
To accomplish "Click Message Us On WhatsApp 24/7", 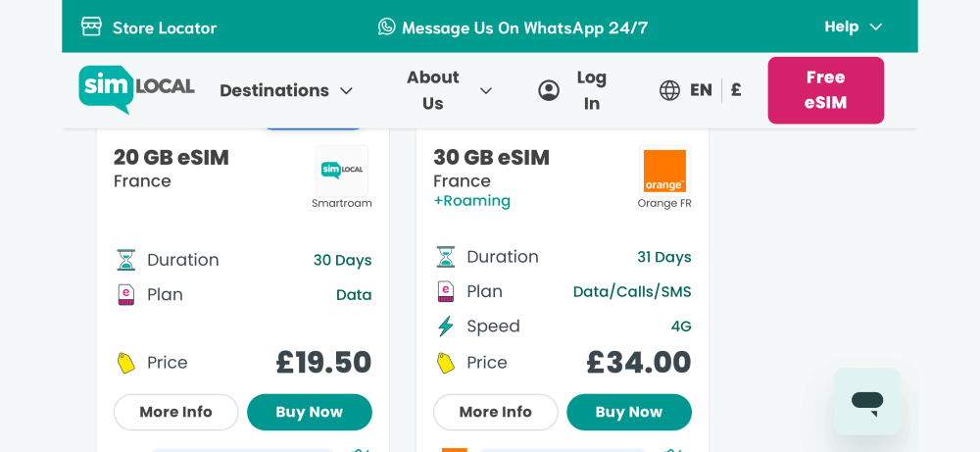I will tap(524, 27).
